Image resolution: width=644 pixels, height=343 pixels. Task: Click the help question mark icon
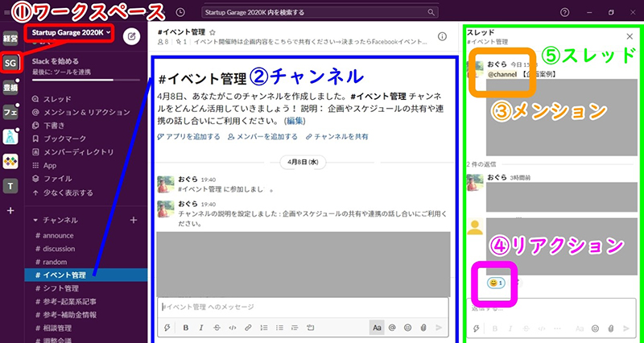click(565, 12)
